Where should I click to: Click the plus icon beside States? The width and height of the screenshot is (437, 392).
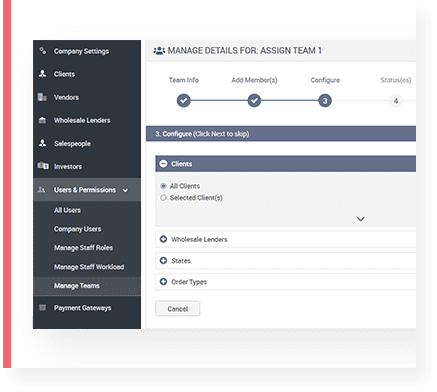(163, 260)
